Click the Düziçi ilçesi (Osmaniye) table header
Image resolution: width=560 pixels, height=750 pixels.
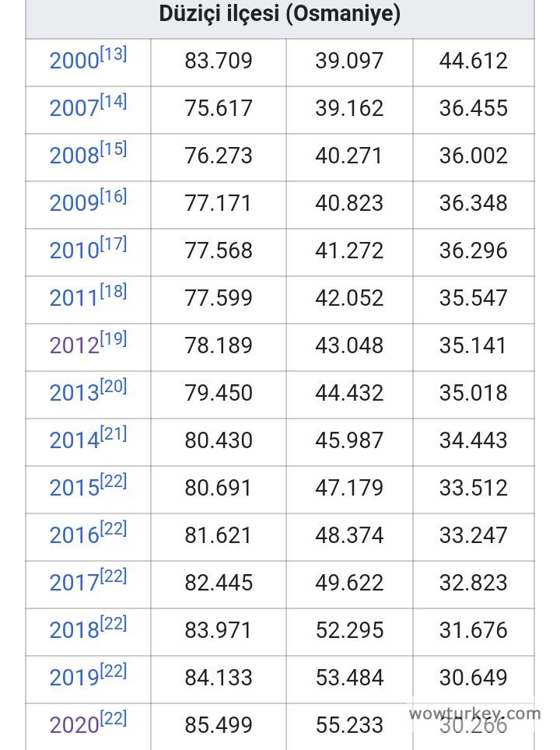pos(280,14)
